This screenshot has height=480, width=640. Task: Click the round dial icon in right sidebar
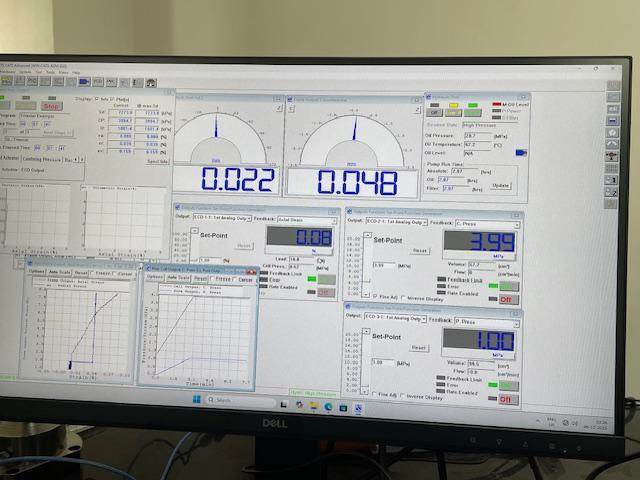tap(612, 133)
